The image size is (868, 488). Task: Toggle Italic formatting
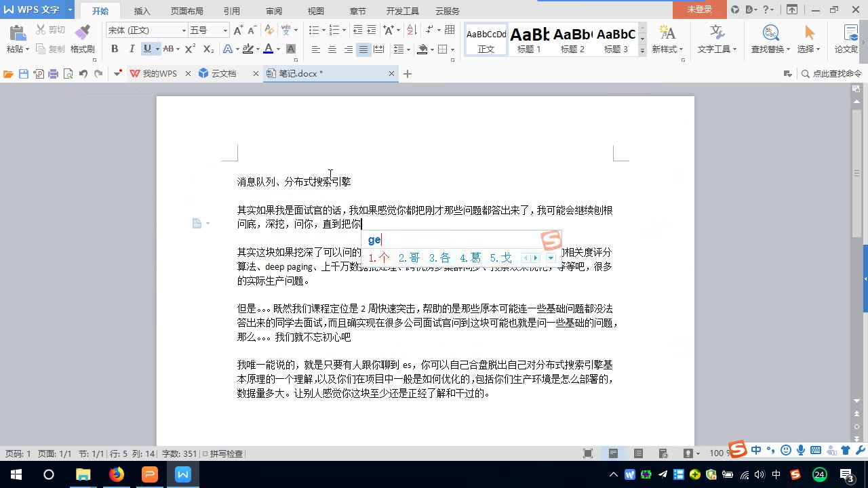pos(132,49)
